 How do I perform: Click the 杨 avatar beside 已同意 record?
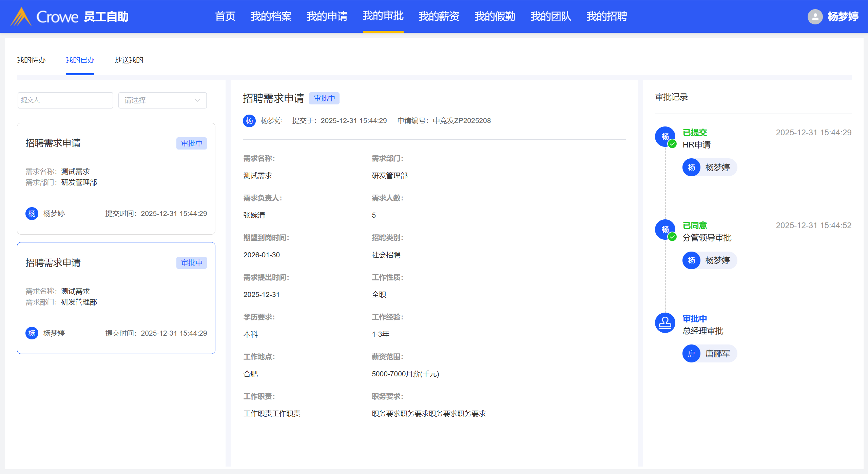coord(665,230)
